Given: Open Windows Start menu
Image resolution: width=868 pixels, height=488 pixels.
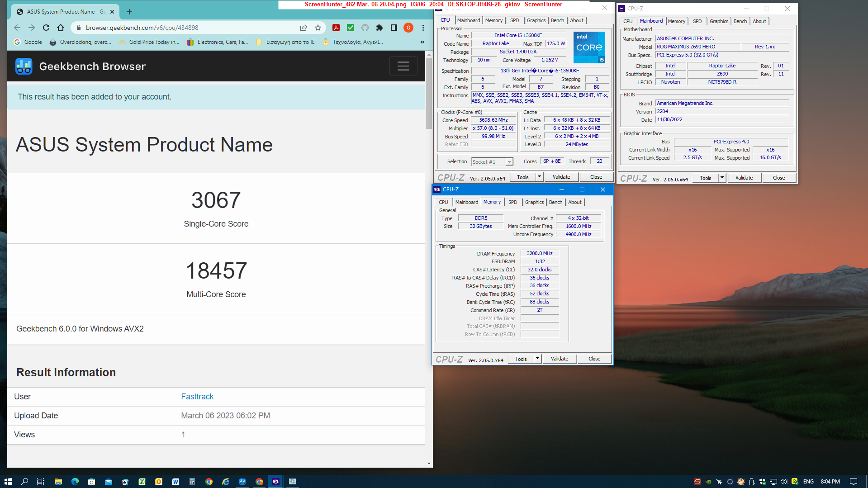Looking at the screenshot, I should (8, 482).
